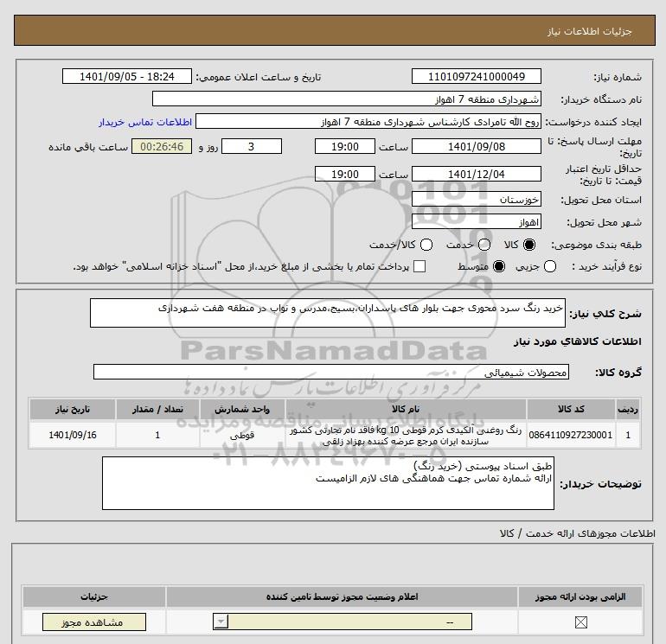This screenshot has width=666, height=644.
Task: Open اطلاعات تماس خریدار link
Action: point(145,122)
